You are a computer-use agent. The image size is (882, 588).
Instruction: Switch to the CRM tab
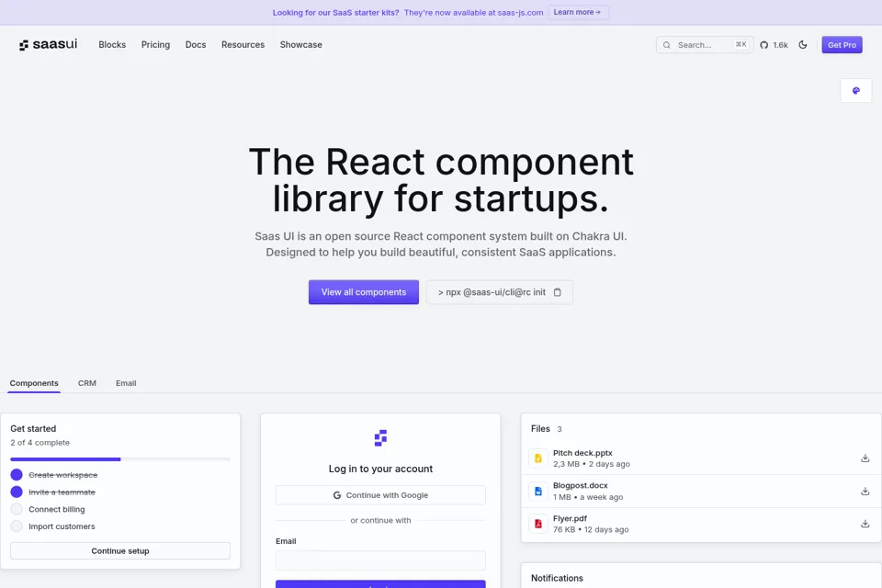click(x=87, y=383)
